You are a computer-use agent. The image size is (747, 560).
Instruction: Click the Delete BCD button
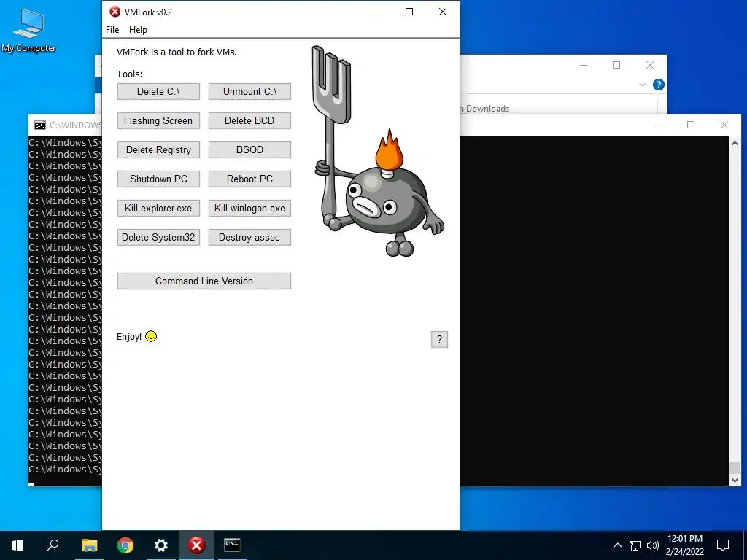249,120
